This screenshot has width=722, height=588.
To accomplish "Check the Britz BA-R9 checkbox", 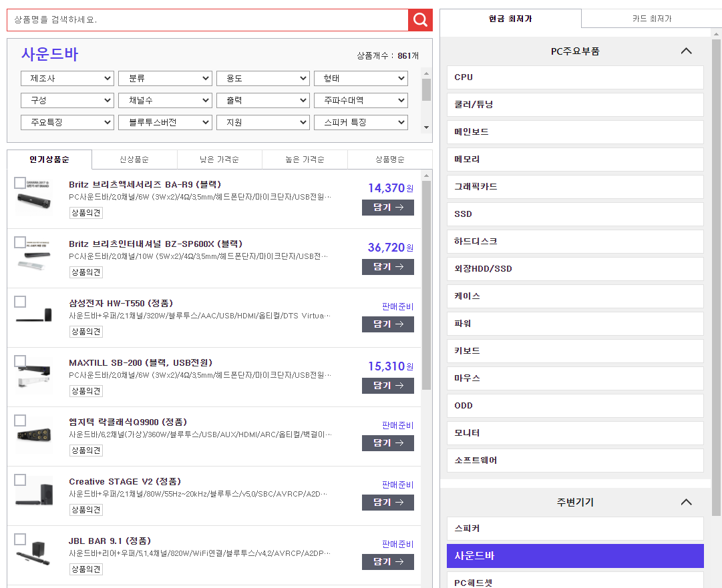I will [x=20, y=183].
